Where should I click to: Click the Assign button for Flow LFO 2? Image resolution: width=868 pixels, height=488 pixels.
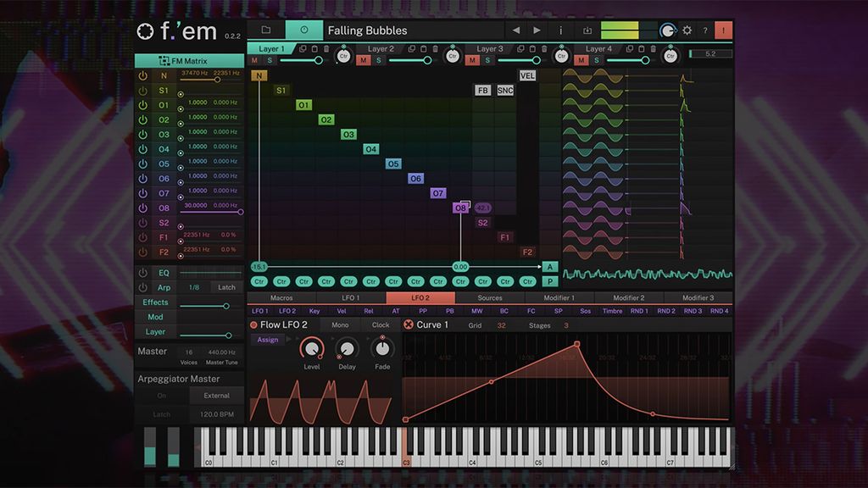[269, 340]
